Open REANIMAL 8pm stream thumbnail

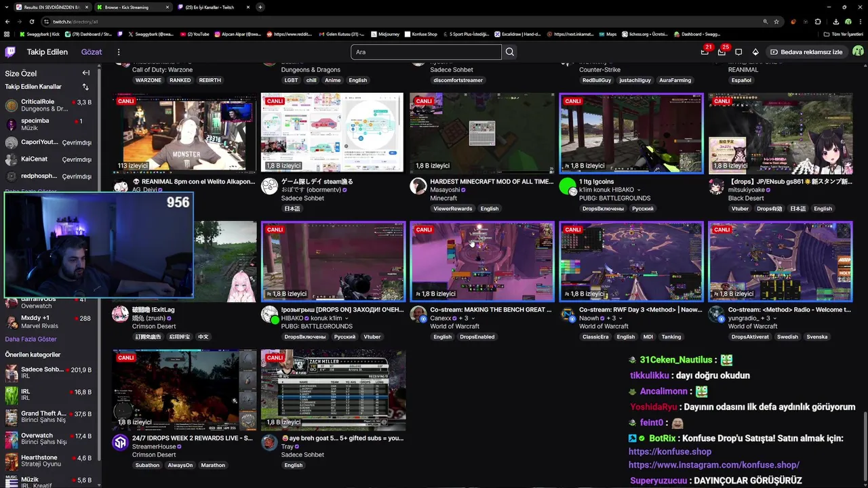click(184, 133)
